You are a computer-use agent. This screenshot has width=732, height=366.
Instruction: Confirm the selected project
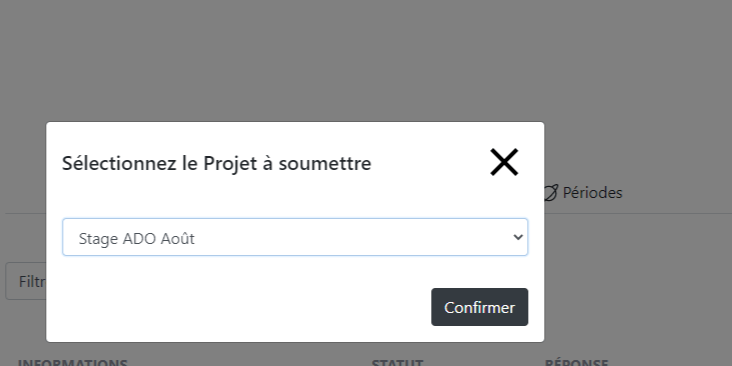(479, 307)
